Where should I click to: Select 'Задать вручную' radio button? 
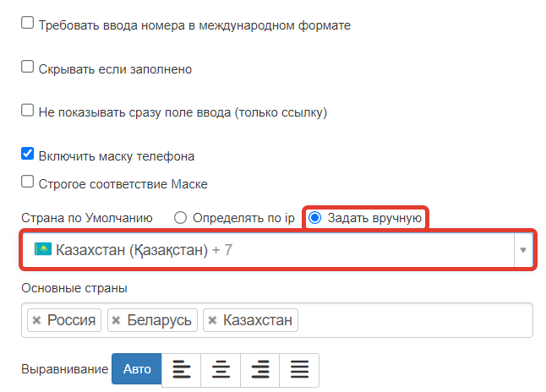tap(314, 218)
